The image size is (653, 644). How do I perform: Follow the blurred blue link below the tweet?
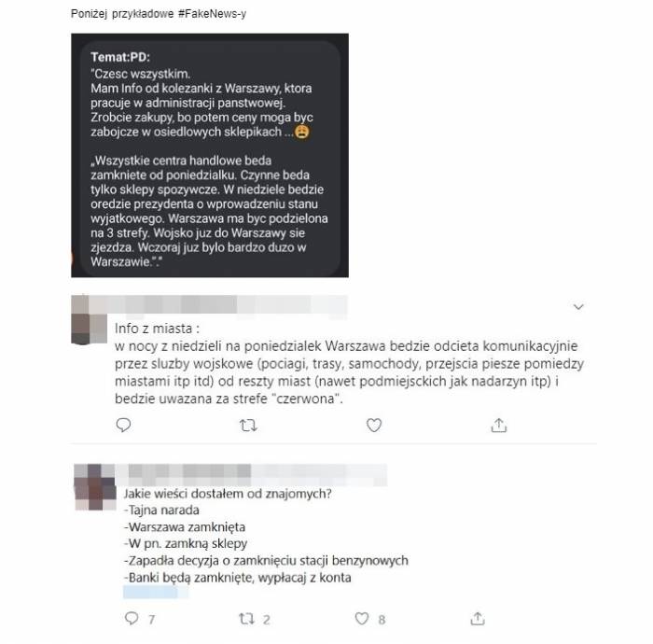tap(155, 592)
